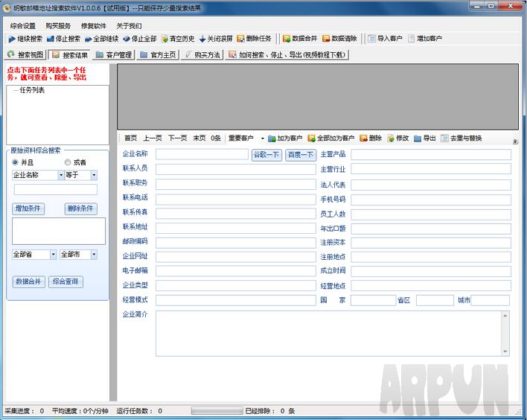Click the 继续搜索 toolbar icon
The height and width of the screenshot is (420, 527).
click(x=12, y=39)
